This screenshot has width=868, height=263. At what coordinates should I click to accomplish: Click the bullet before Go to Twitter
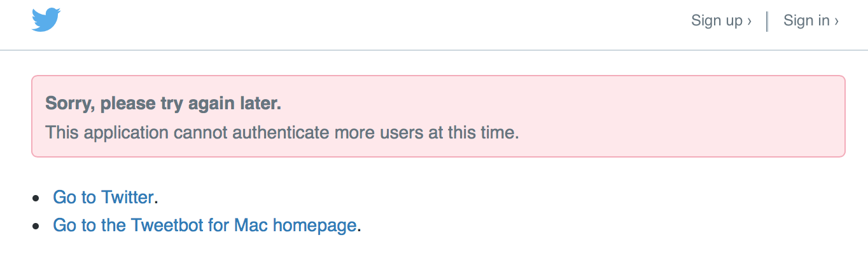coord(36,198)
